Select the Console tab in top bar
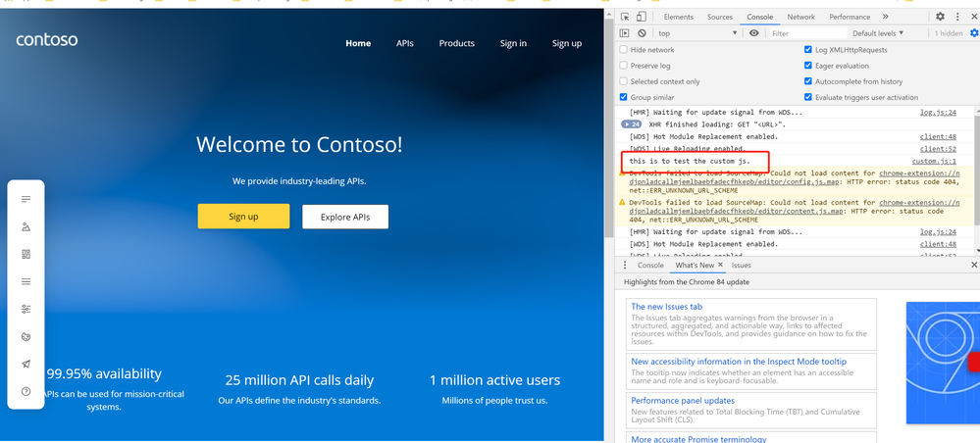Image resolution: width=980 pixels, height=443 pixels. click(759, 17)
